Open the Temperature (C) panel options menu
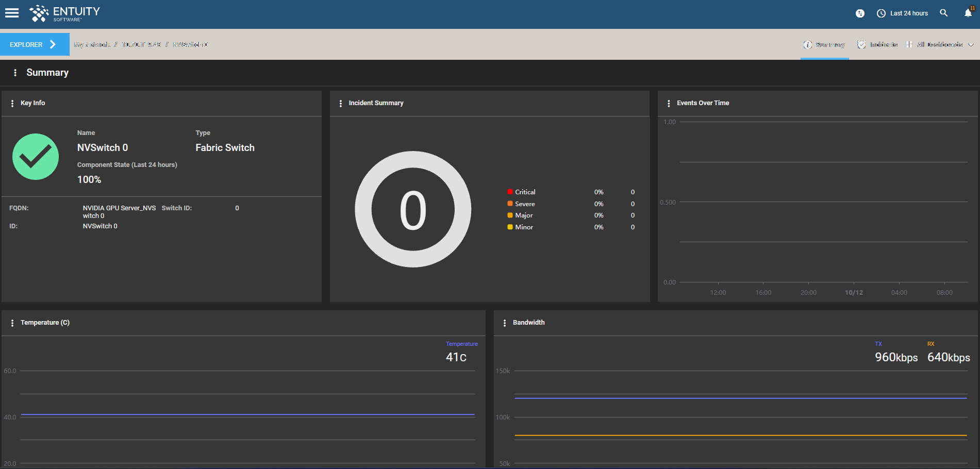The width and height of the screenshot is (980, 469). [x=12, y=323]
